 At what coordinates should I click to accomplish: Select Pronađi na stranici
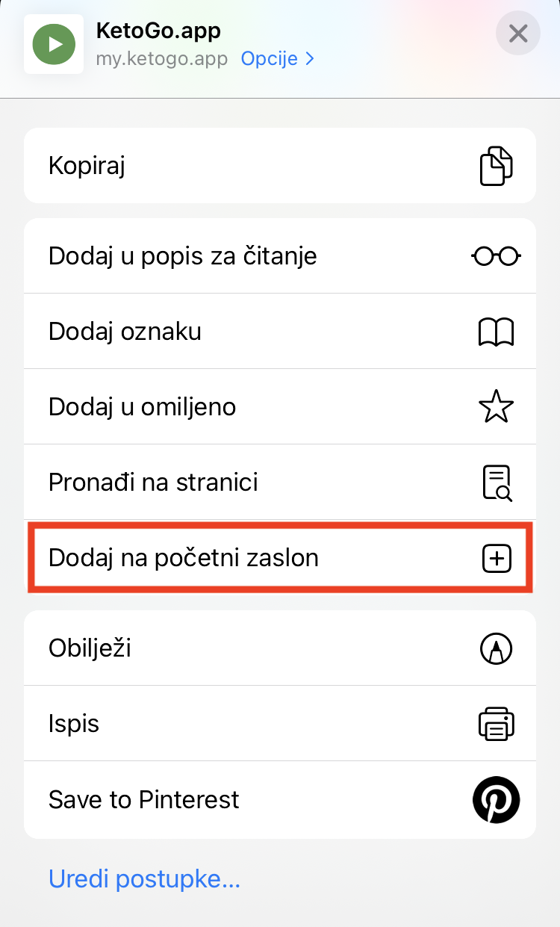[153, 483]
